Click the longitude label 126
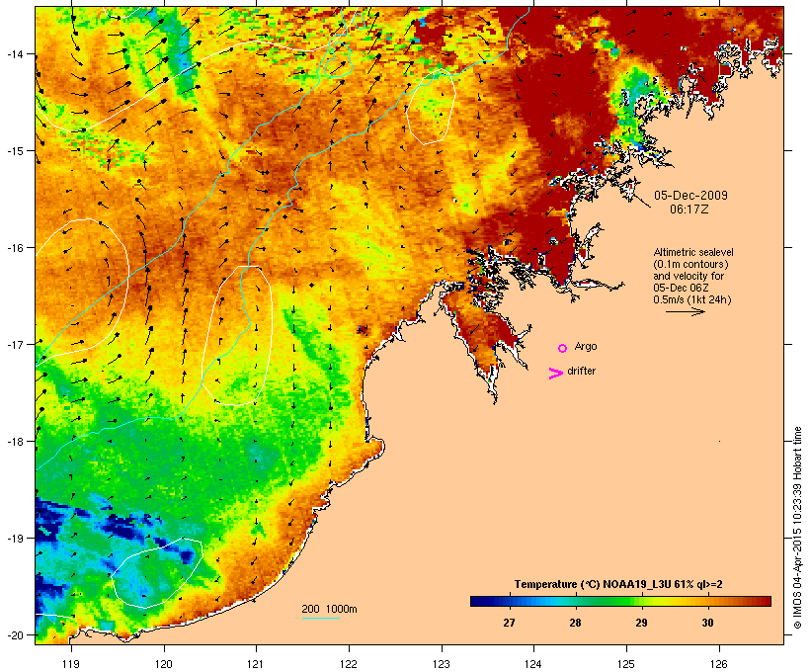This screenshot has width=810, height=672. tap(719, 664)
